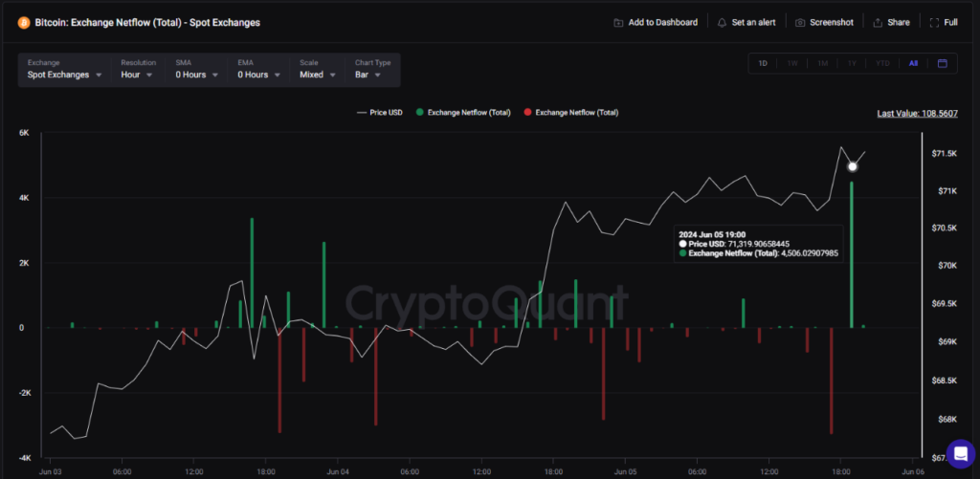Toggle the green Exchange Netflow legend entry
The image size is (980, 479).
(x=463, y=113)
